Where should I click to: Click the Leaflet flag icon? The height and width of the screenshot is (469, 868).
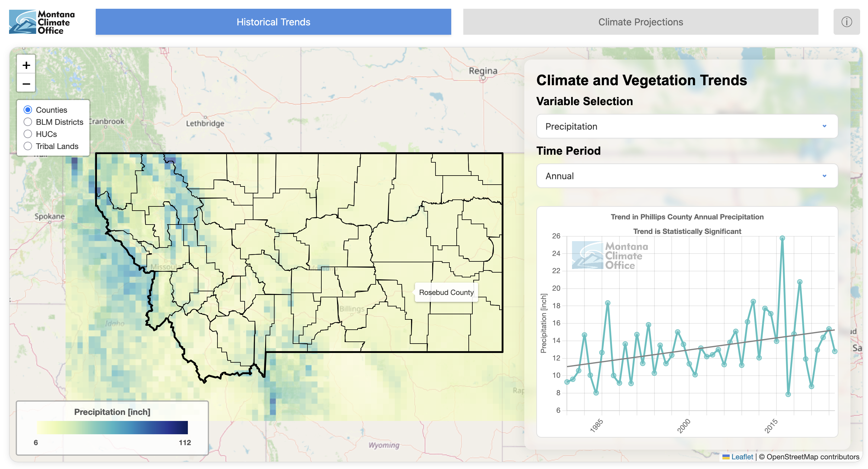tap(726, 457)
